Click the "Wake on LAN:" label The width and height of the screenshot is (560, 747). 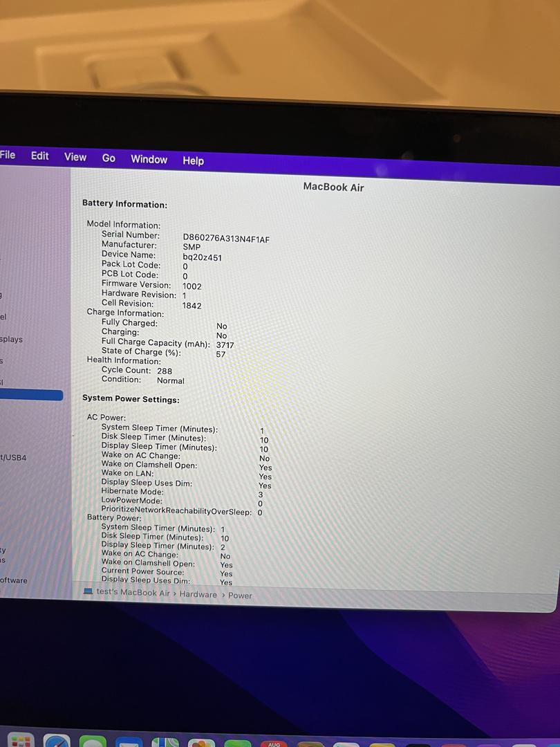point(128,473)
